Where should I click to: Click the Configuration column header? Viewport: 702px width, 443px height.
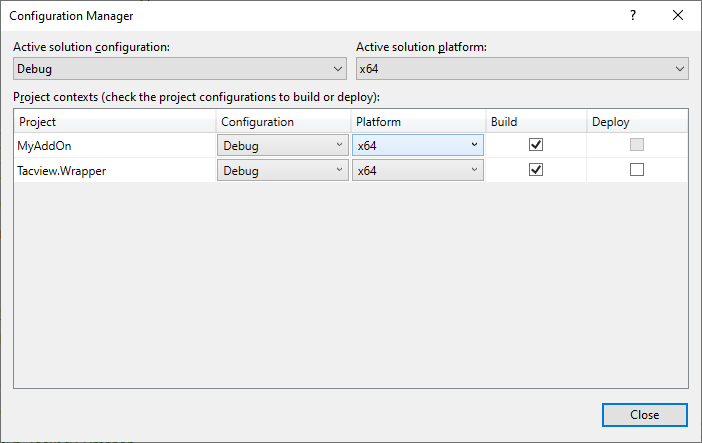point(283,121)
